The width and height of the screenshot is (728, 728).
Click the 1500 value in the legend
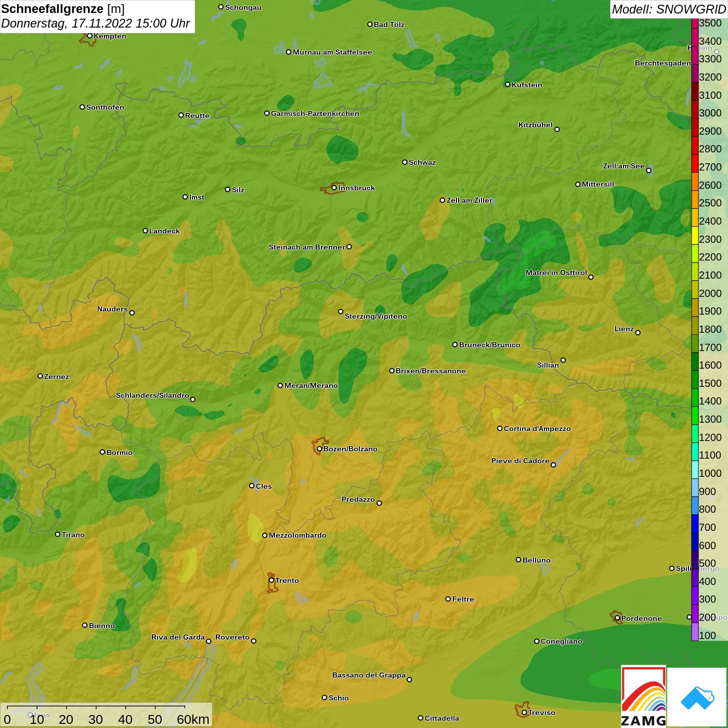click(x=710, y=383)
